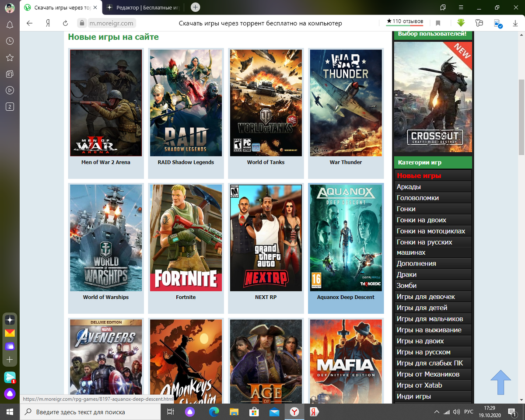The width and height of the screenshot is (525, 420).
Task: Open messenger icon with red badge
Action: click(10, 377)
